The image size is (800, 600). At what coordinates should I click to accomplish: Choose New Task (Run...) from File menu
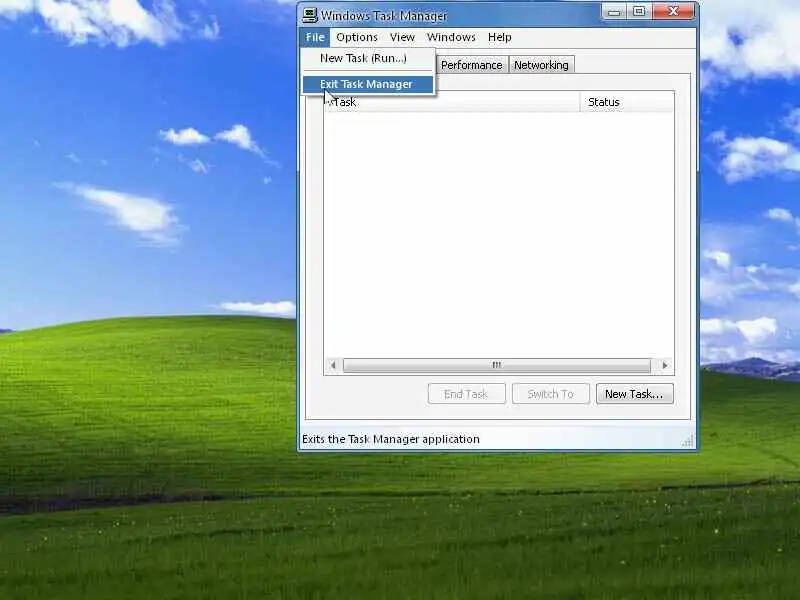pos(368,58)
